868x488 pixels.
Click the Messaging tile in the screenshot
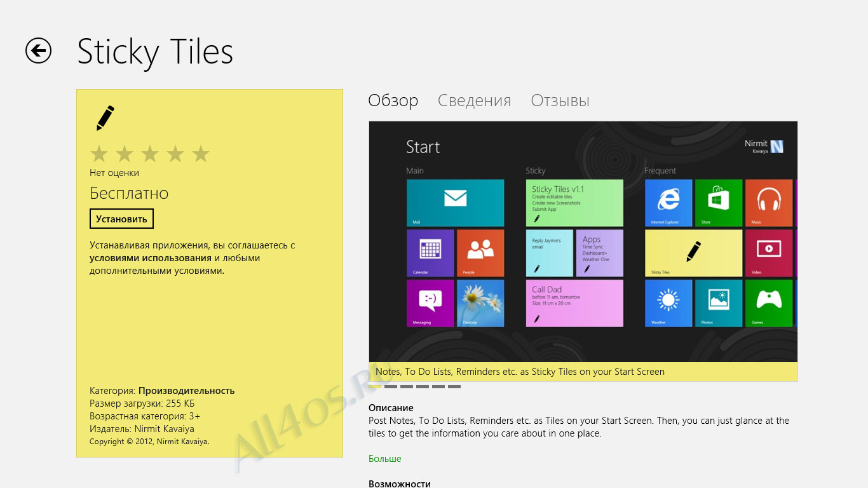[430, 303]
